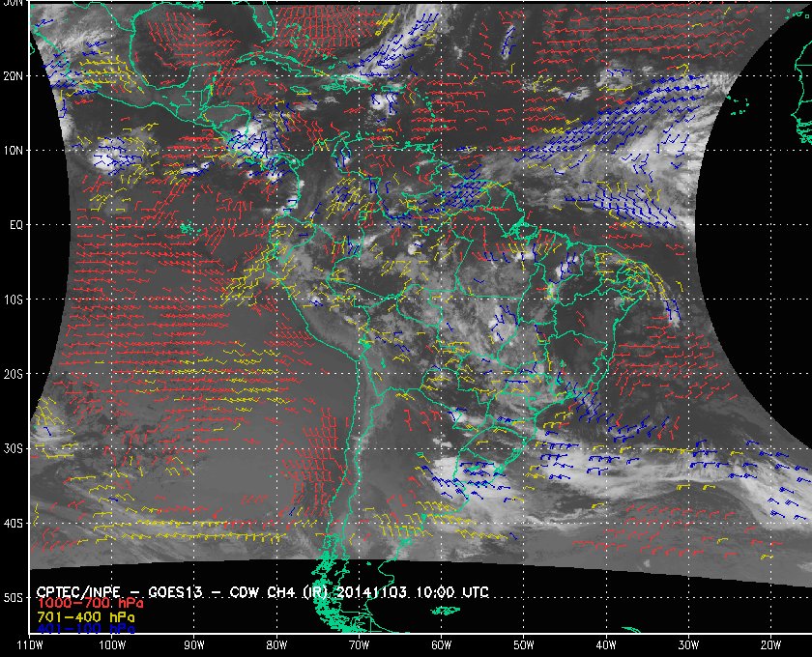The width and height of the screenshot is (812, 657).
Task: Select the EQ equator label
Action: pos(16,225)
